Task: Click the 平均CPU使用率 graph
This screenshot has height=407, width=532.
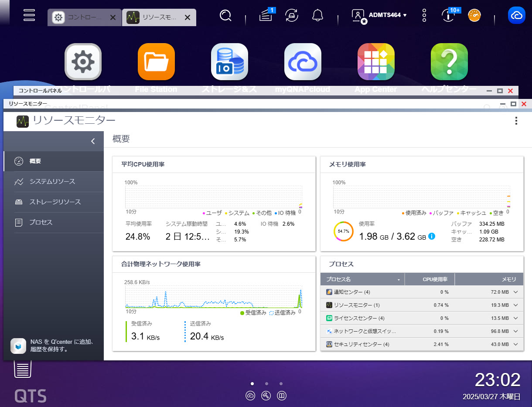Action: (x=214, y=197)
